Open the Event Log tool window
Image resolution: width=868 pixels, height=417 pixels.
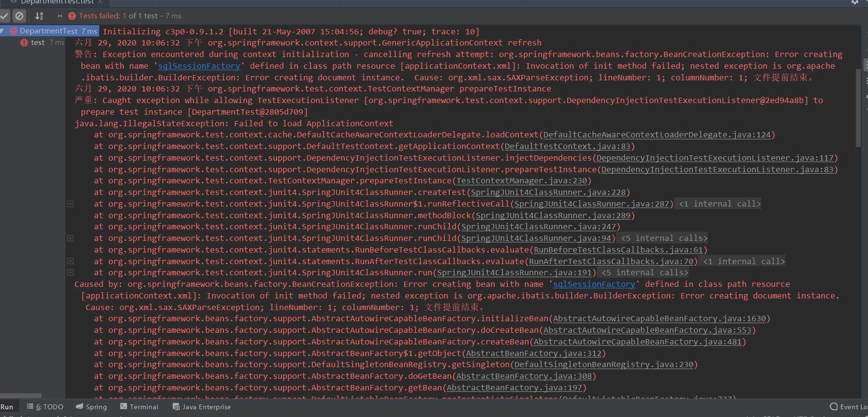[849, 407]
